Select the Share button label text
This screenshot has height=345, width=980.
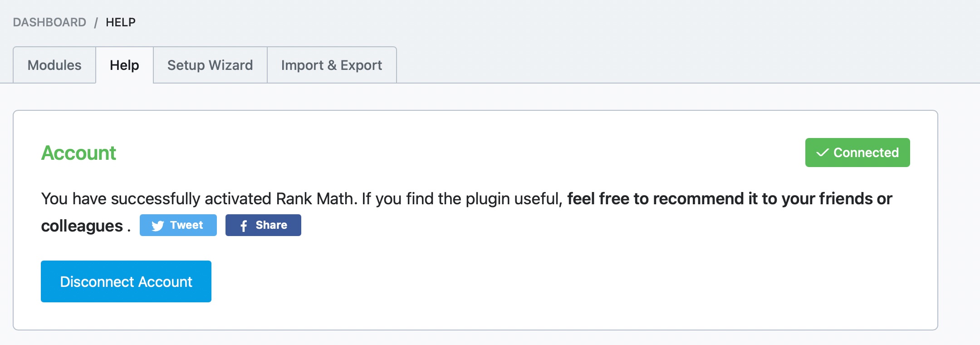pyautogui.click(x=271, y=225)
